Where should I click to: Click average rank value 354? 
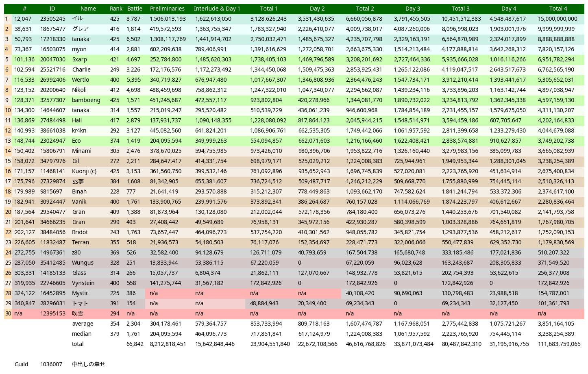pyautogui.click(x=115, y=324)
